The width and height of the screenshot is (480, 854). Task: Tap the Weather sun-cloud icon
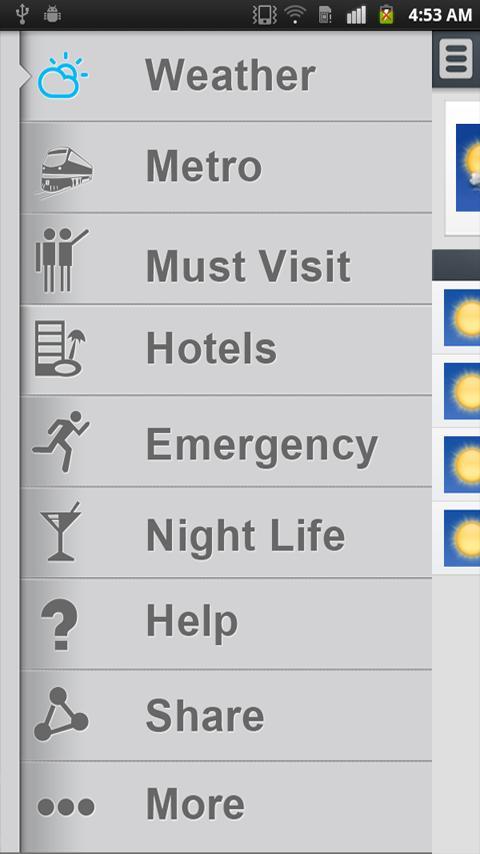click(x=62, y=76)
